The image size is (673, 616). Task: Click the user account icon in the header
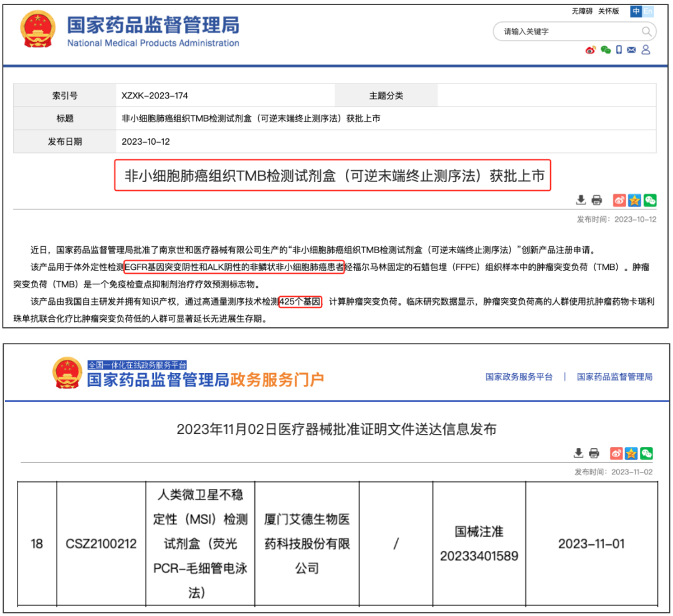click(x=646, y=50)
